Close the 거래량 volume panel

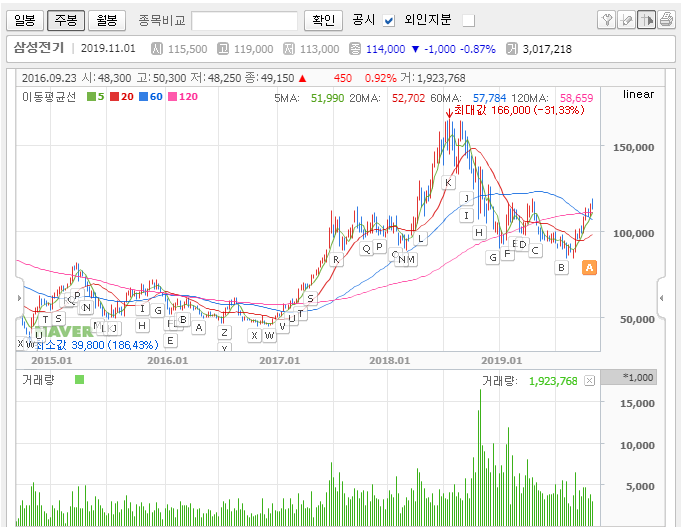pos(589,381)
